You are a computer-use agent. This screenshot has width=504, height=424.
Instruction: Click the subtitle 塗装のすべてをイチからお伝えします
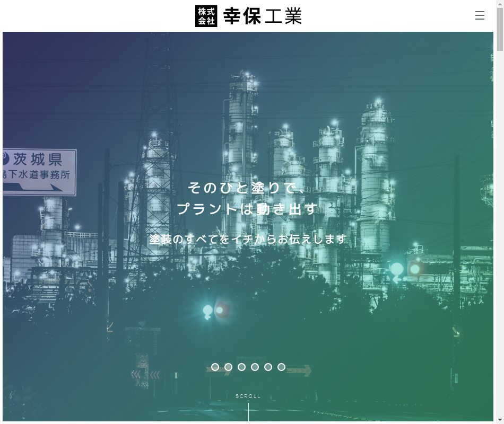coord(247,239)
